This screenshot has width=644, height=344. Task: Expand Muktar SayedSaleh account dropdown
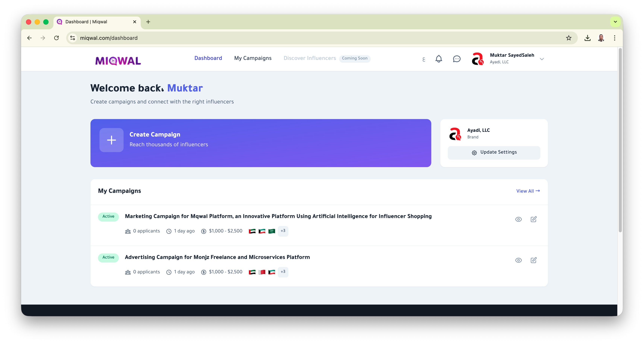click(x=542, y=59)
